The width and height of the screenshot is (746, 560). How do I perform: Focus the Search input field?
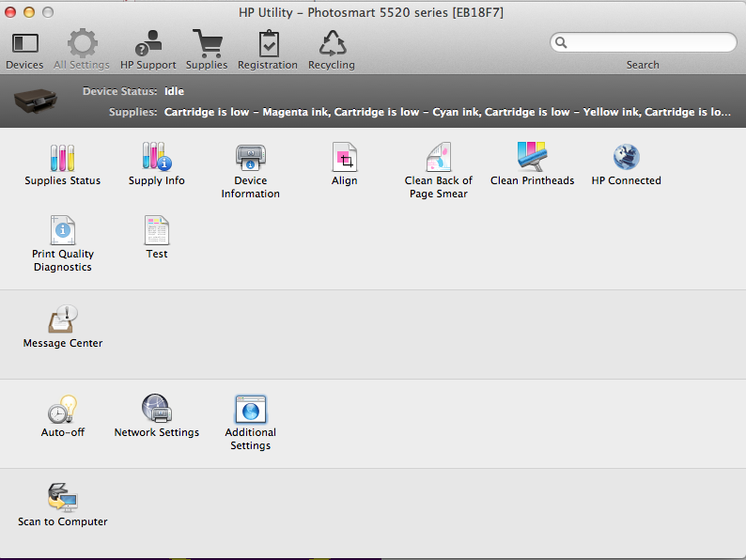coord(644,43)
